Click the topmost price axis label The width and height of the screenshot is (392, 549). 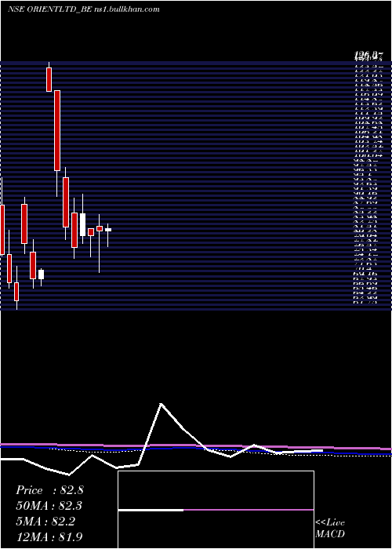coord(369,55)
